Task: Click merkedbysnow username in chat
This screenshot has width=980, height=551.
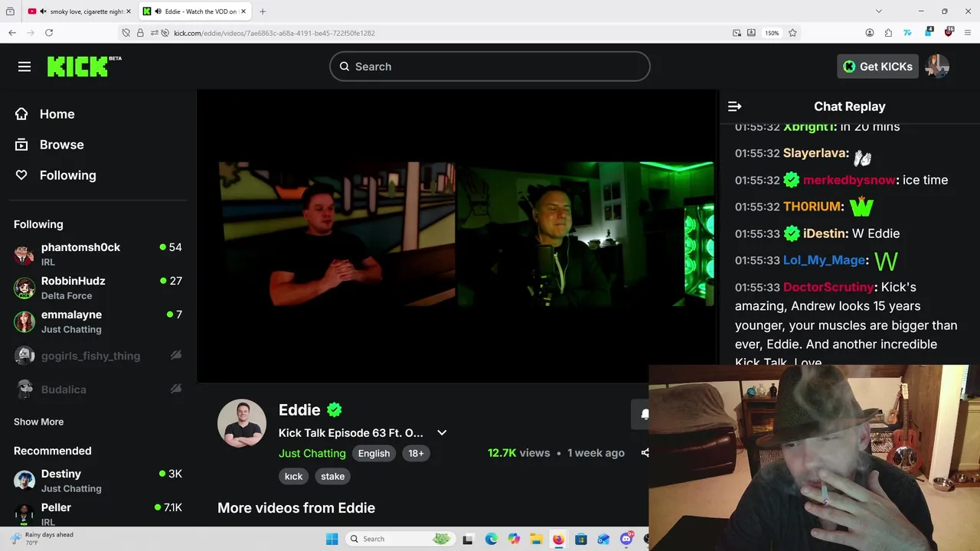Action: 848,180
